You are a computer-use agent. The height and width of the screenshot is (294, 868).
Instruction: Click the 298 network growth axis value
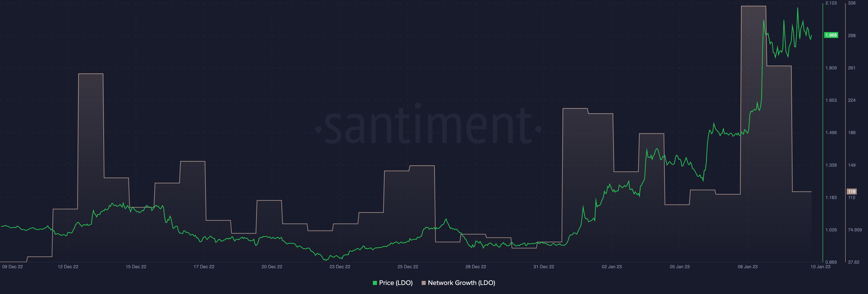[851, 36]
